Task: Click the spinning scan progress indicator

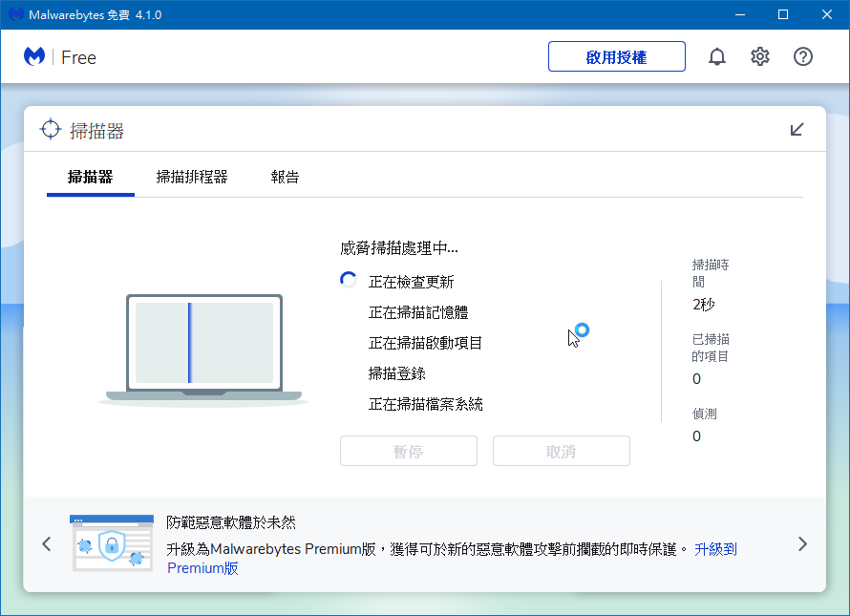Action: pos(347,279)
